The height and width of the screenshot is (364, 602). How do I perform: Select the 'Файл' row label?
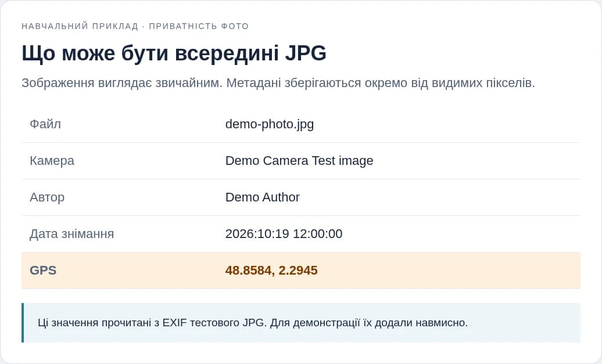(x=45, y=124)
